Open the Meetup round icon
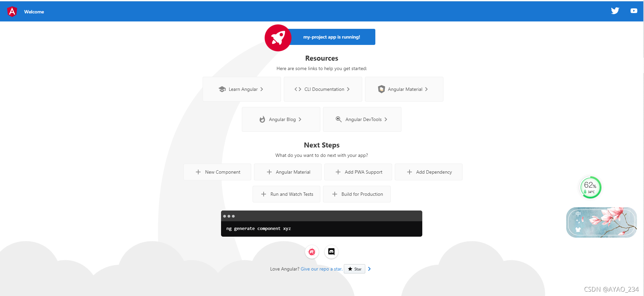The width and height of the screenshot is (644, 296). click(312, 252)
